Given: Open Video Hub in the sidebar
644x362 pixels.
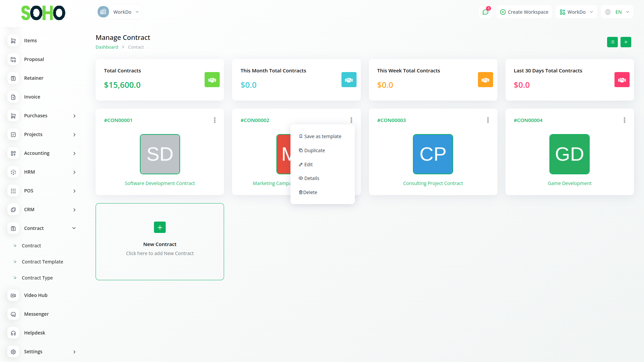Looking at the screenshot, I should [x=36, y=295].
